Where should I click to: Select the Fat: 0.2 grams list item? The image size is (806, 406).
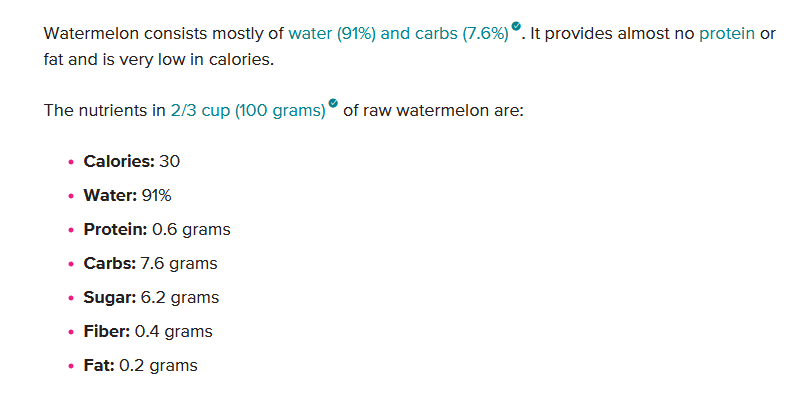[140, 365]
